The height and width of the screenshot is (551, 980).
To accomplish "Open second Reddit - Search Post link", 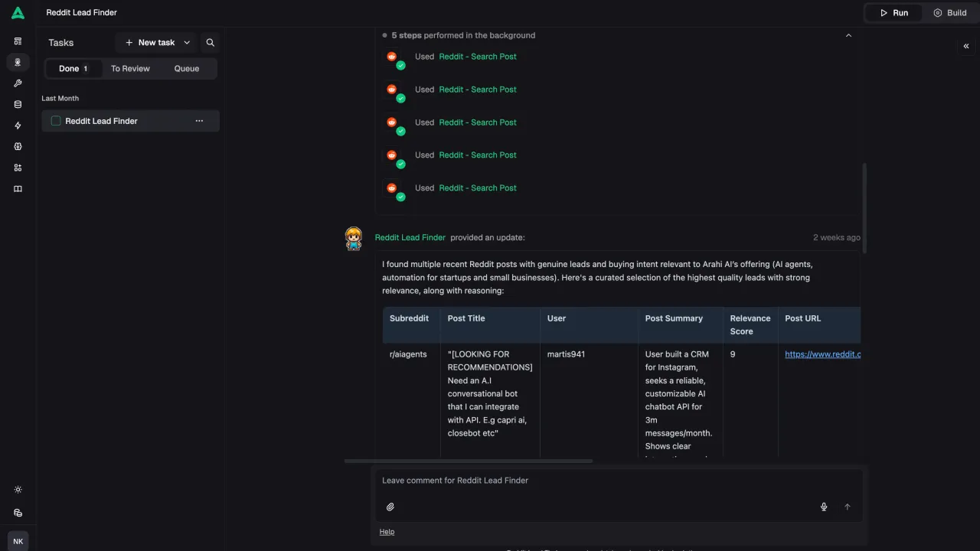I will click(x=478, y=90).
